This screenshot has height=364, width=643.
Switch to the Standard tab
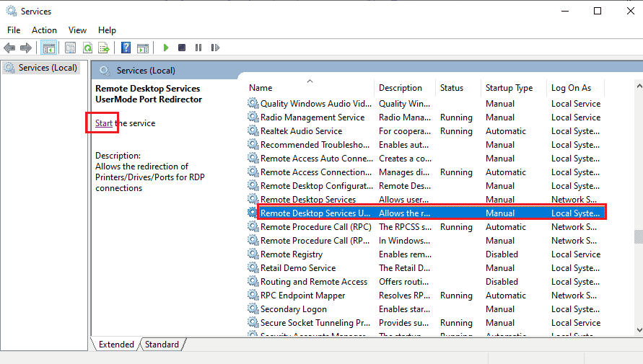[x=162, y=345]
